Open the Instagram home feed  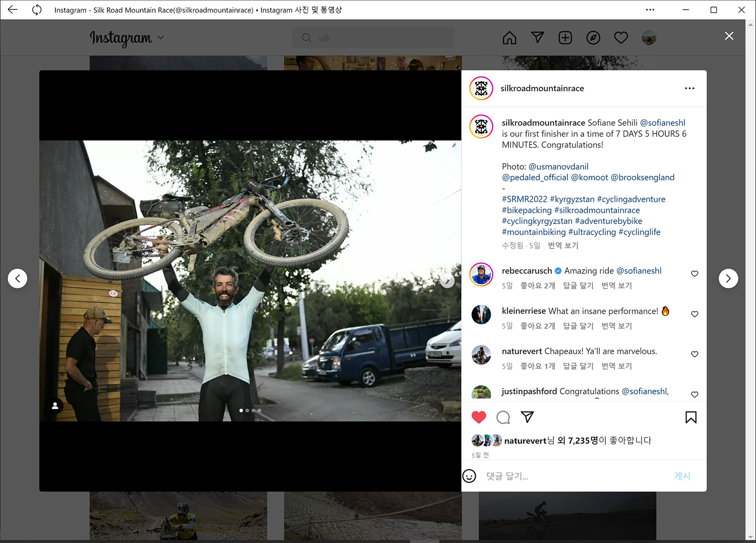[510, 38]
